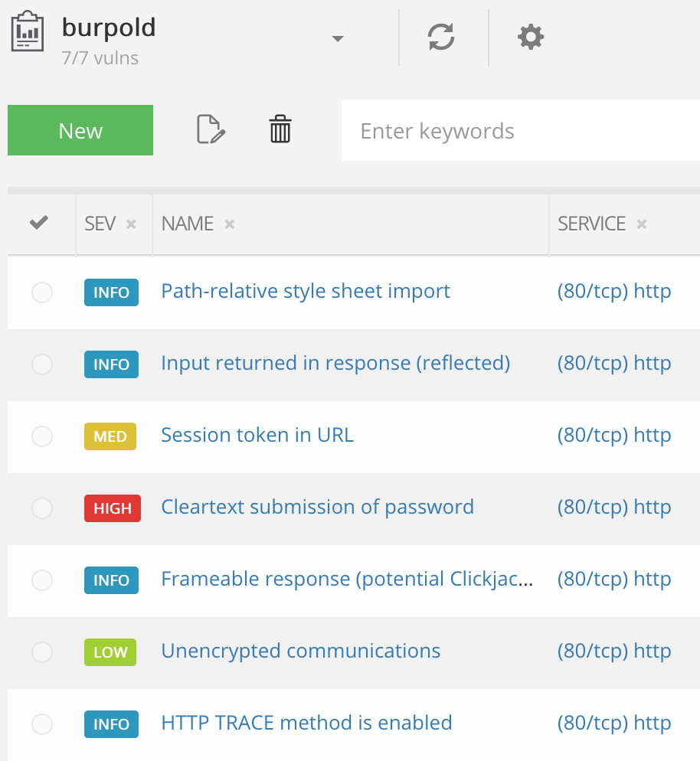Select the Cleartext submission of password row
Viewport: 700px width, 761px height.
tap(42, 508)
